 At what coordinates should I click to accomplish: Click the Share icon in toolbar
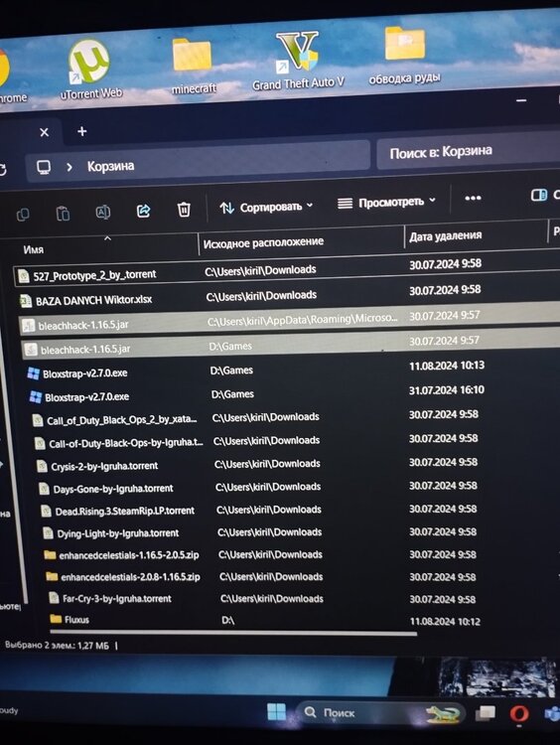click(x=143, y=211)
